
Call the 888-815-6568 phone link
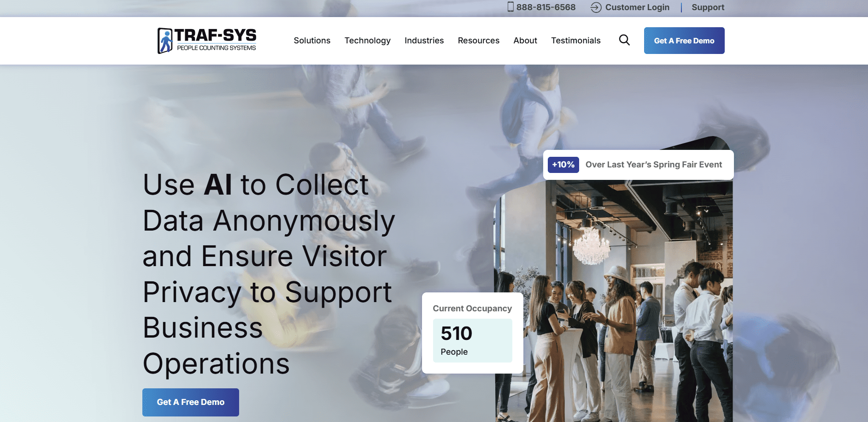pos(545,7)
